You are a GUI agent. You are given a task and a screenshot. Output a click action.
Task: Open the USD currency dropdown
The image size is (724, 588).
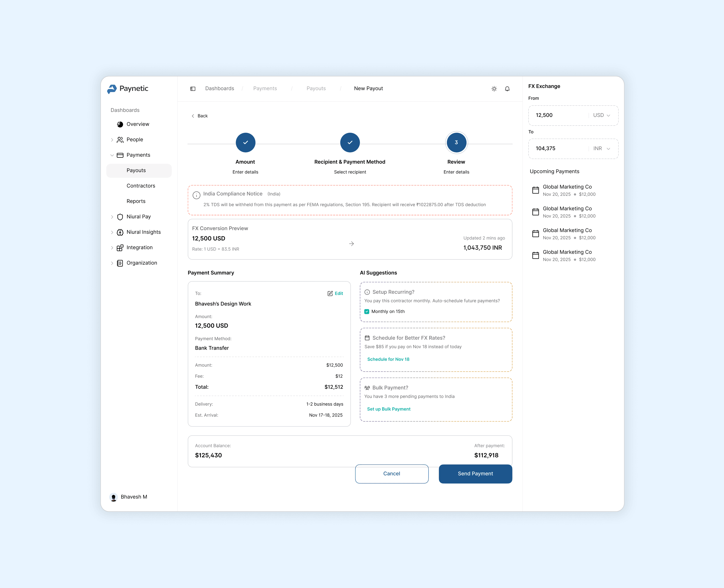pyautogui.click(x=601, y=116)
